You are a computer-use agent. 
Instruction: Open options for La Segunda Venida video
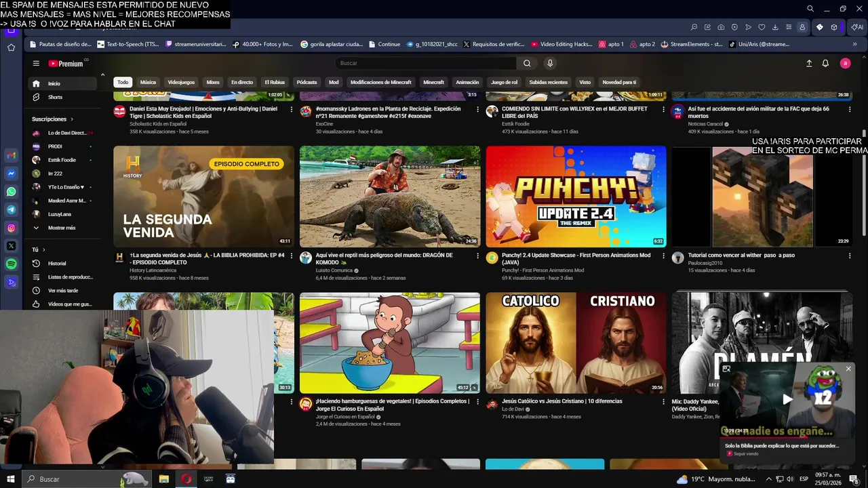click(x=292, y=256)
